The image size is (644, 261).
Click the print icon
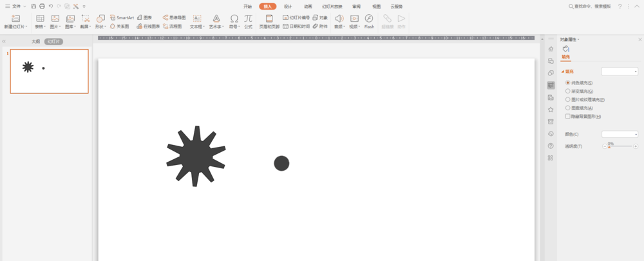coord(42,6)
